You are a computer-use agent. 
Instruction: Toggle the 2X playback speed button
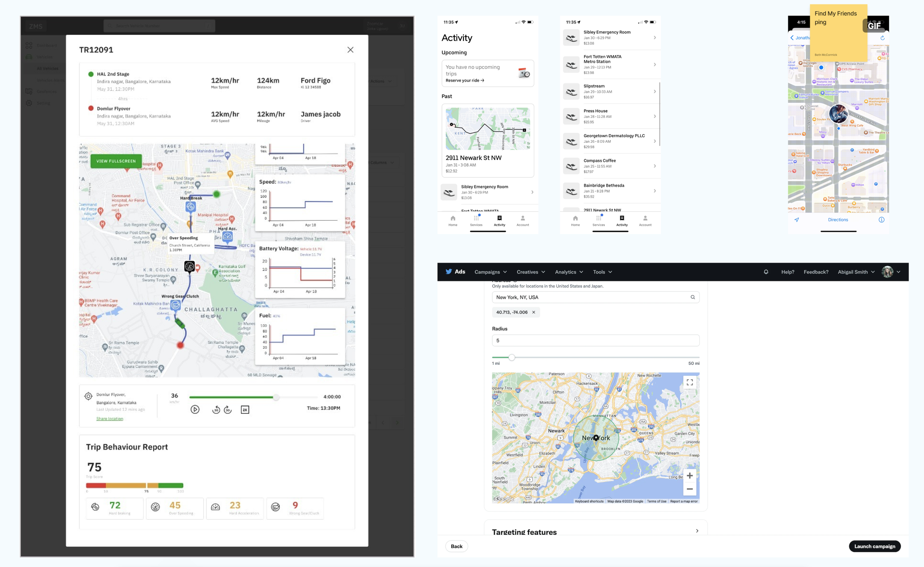[245, 410]
